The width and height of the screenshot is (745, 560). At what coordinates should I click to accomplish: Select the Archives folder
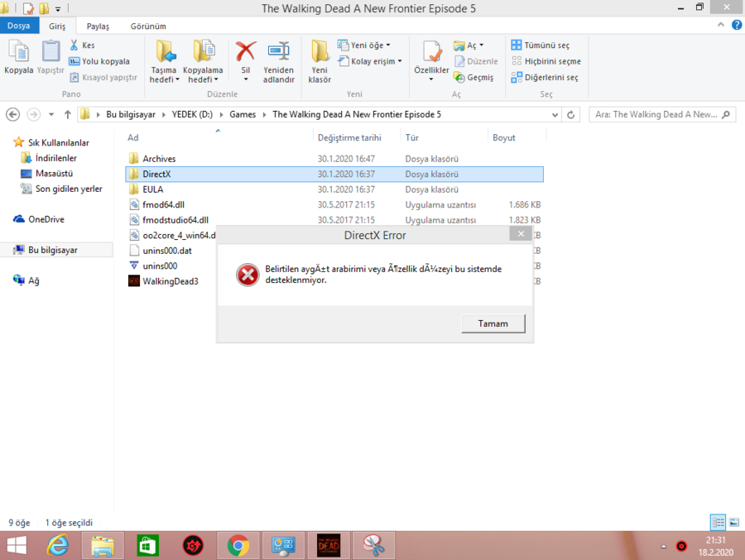[x=159, y=159]
